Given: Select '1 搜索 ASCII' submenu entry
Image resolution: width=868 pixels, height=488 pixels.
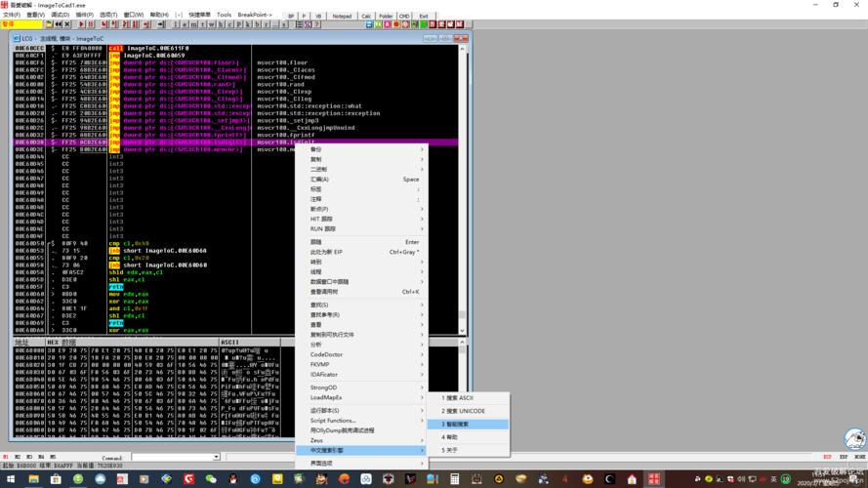Looking at the screenshot, I should (x=468, y=398).
